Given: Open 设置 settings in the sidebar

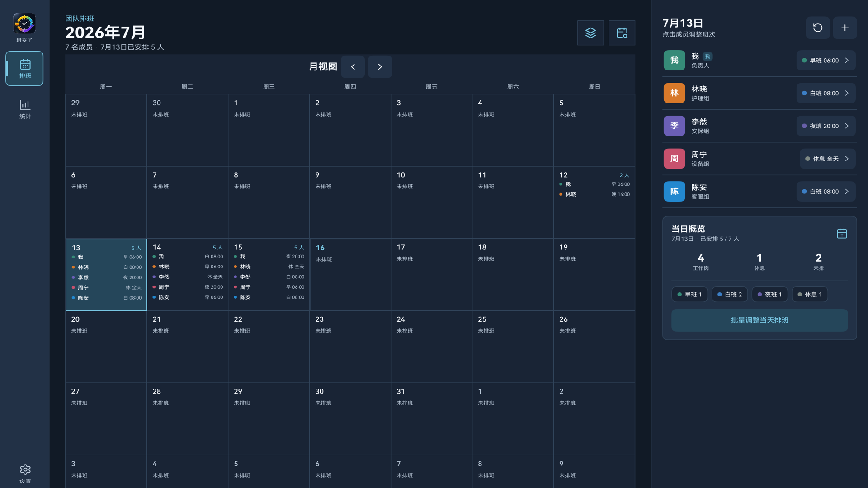Looking at the screenshot, I should 25,474.
